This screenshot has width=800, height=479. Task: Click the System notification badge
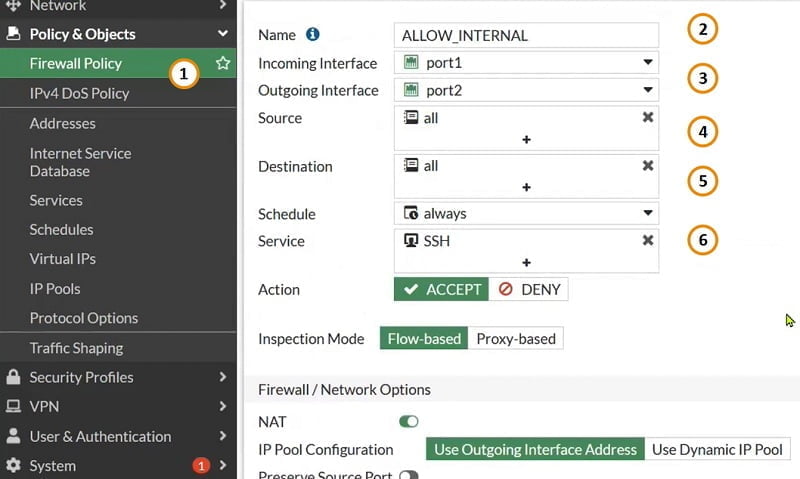[x=201, y=465]
